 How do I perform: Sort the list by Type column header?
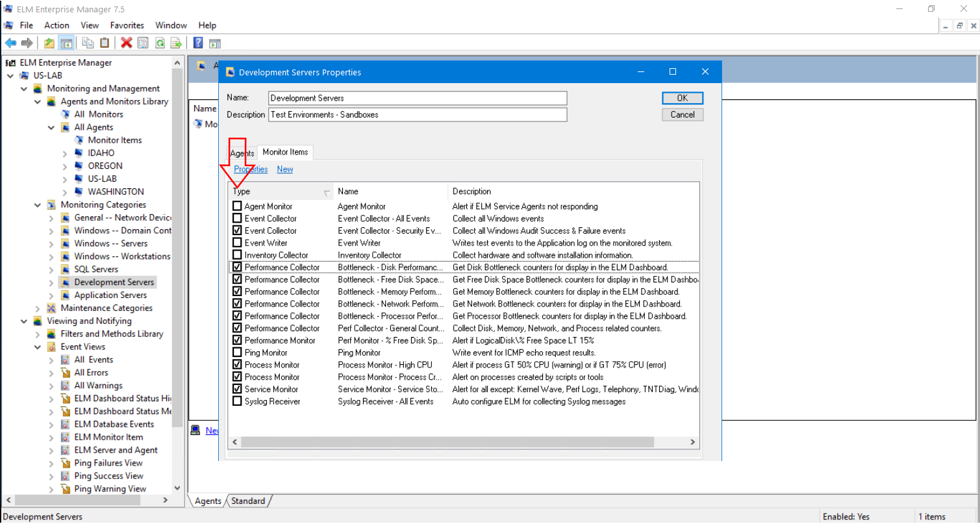pyautogui.click(x=281, y=192)
